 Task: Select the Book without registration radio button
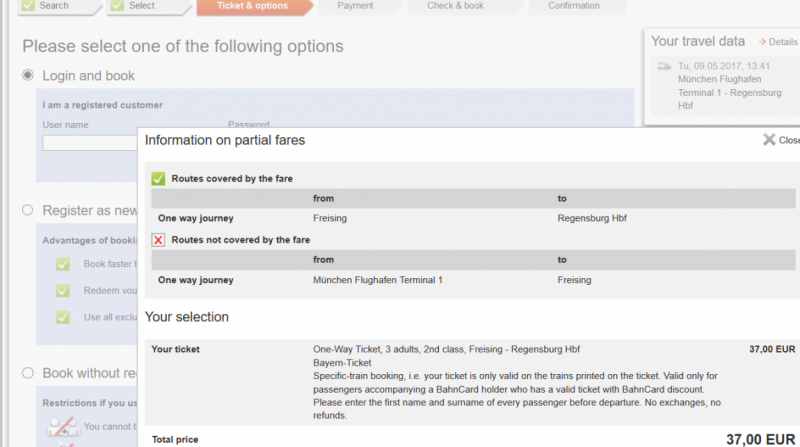coord(28,374)
